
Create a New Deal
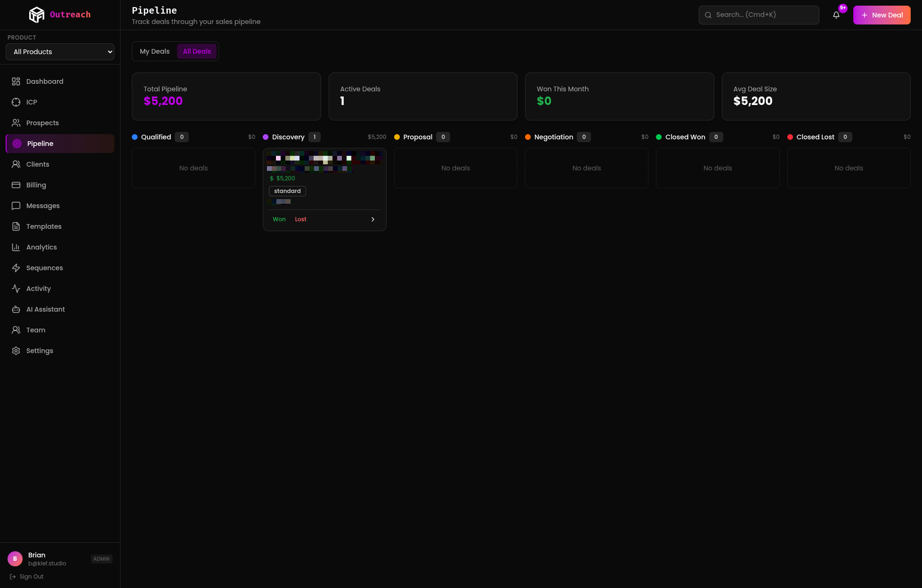click(882, 15)
